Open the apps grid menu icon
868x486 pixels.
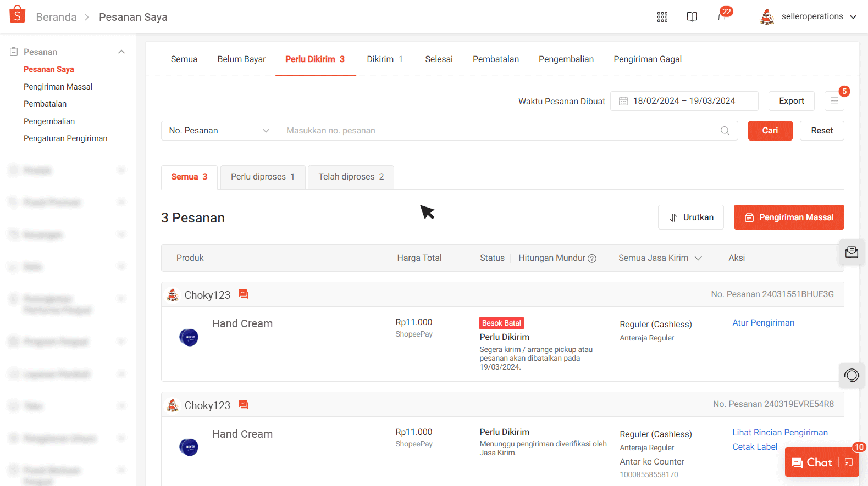(662, 17)
